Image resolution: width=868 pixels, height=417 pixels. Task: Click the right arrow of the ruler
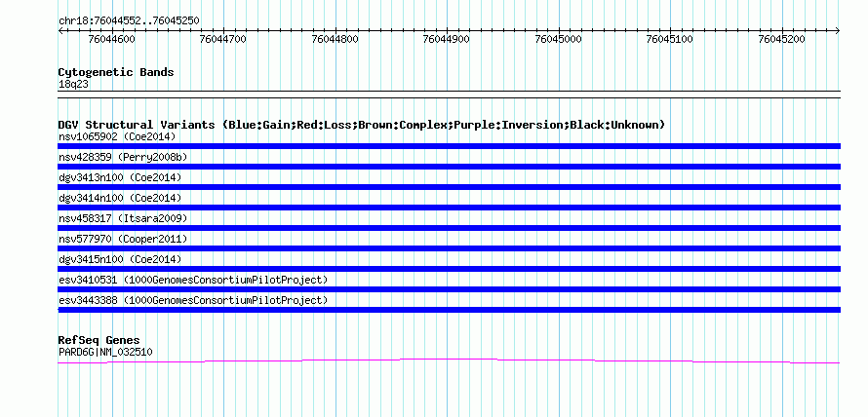[838, 31]
